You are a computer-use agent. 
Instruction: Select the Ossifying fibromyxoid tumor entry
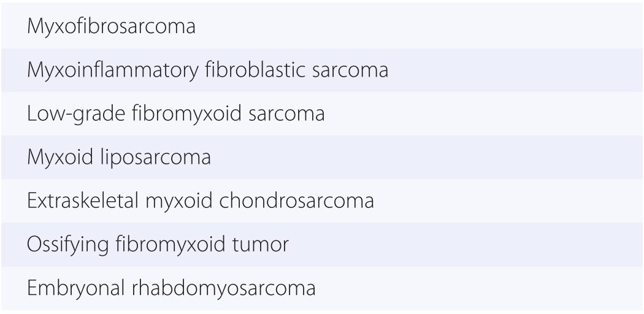[158, 244]
